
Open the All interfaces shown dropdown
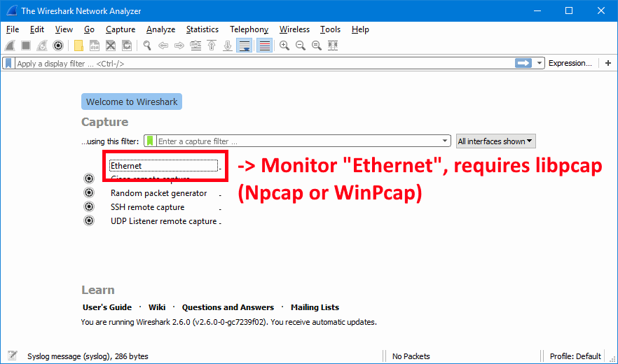point(495,141)
